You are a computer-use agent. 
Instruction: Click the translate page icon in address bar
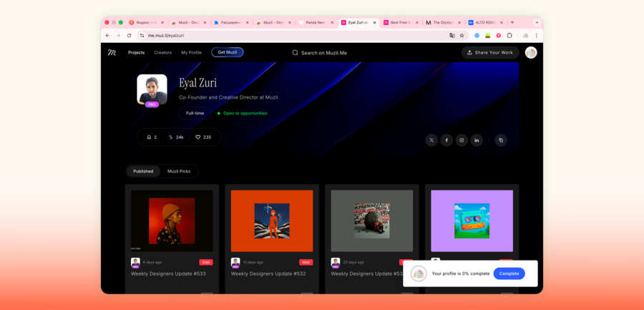coord(452,36)
